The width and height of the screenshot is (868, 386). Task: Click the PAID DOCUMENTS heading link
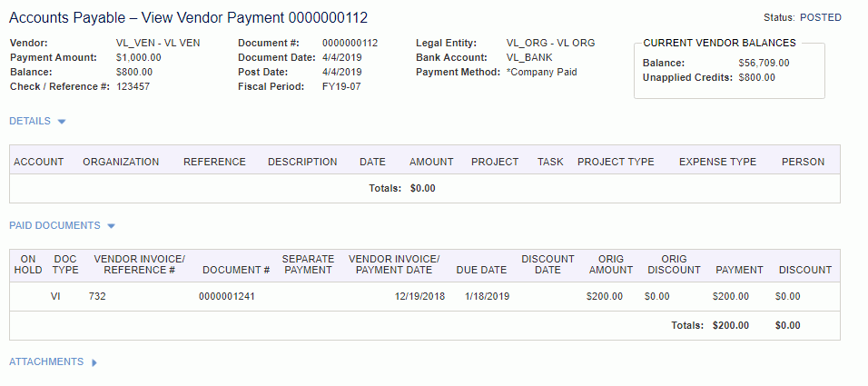(x=54, y=225)
